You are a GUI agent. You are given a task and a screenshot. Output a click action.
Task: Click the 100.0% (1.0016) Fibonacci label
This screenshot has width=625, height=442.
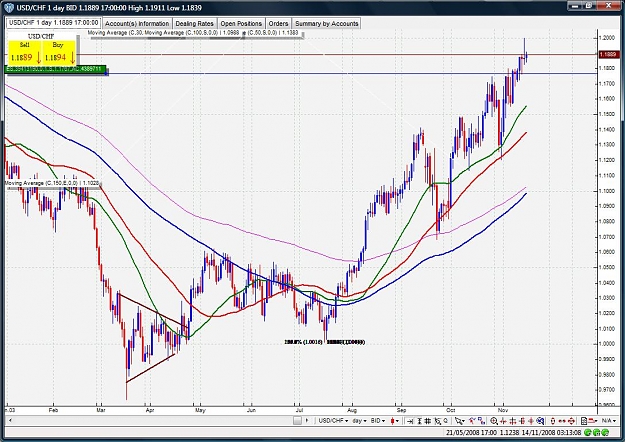(303, 342)
